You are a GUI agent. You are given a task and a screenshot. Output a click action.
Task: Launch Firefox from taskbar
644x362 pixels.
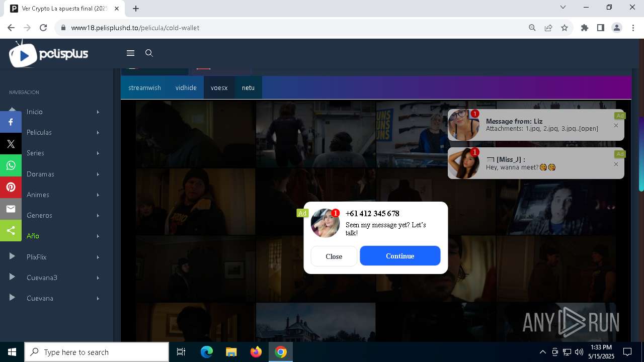click(x=256, y=352)
